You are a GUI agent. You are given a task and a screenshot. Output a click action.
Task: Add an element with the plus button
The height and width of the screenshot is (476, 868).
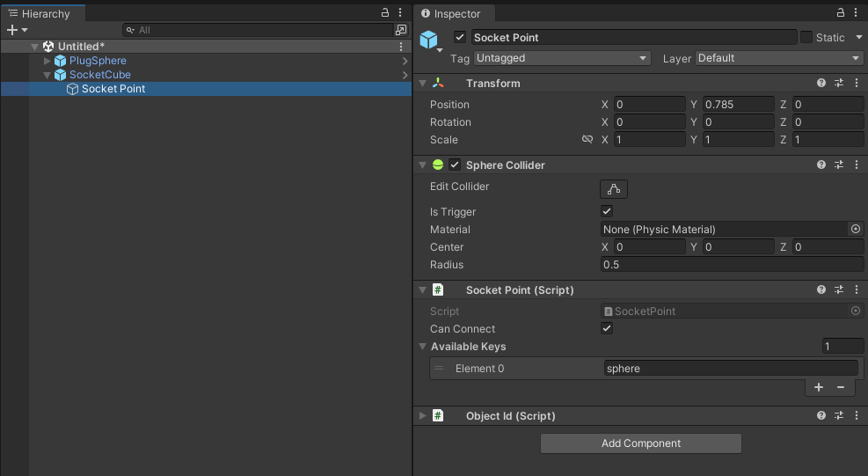[x=819, y=387]
